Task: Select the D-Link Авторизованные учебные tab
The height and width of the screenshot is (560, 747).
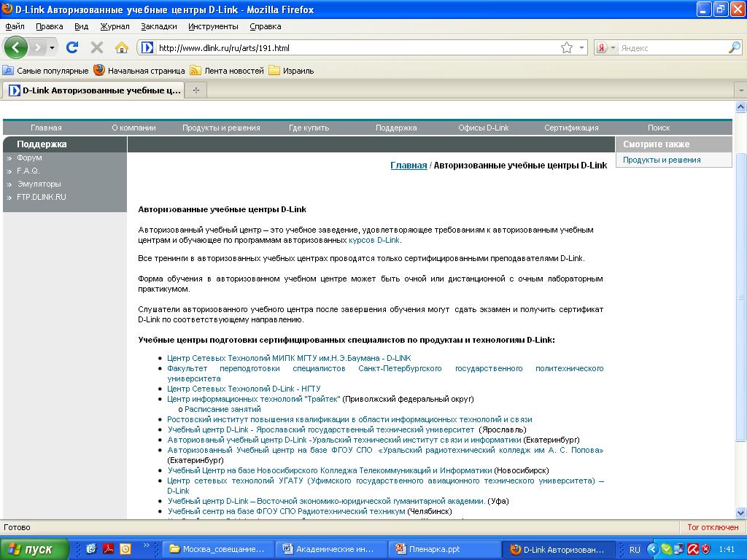Action: [94, 90]
